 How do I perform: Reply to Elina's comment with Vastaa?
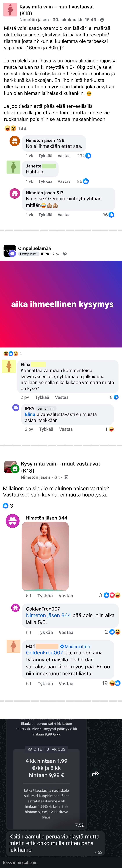(62, 397)
